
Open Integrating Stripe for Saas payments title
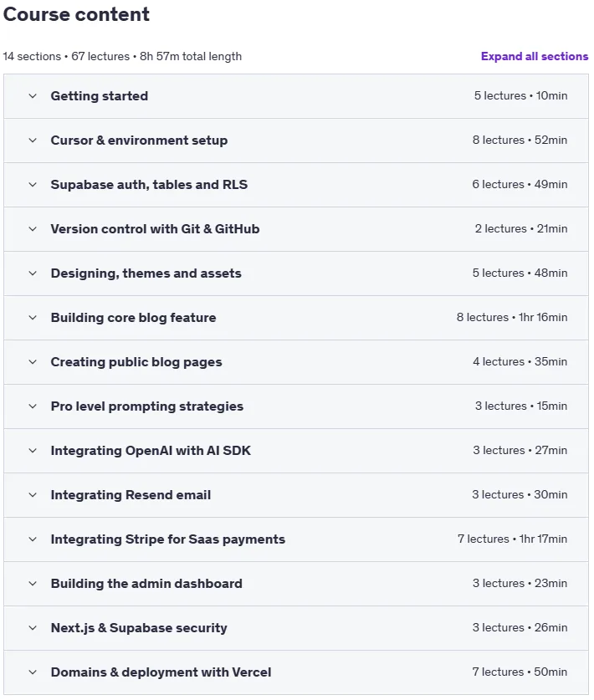click(167, 539)
